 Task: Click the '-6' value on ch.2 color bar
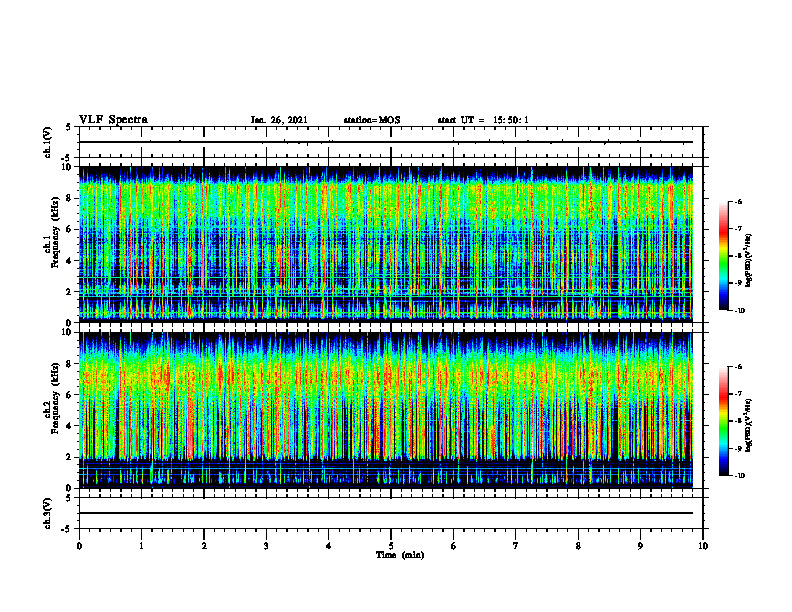pos(738,367)
